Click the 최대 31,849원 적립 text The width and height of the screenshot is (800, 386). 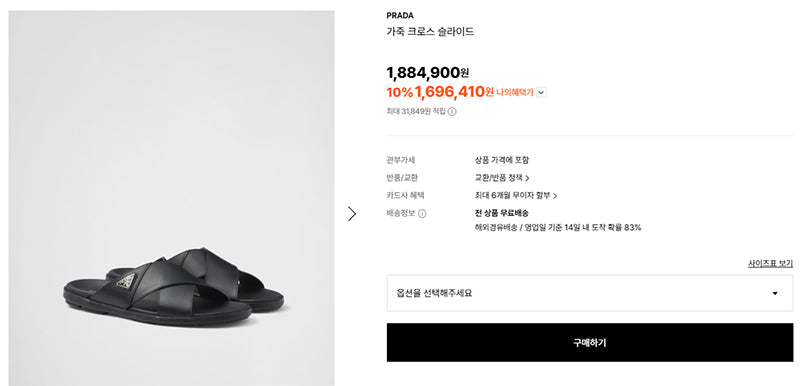(x=416, y=112)
